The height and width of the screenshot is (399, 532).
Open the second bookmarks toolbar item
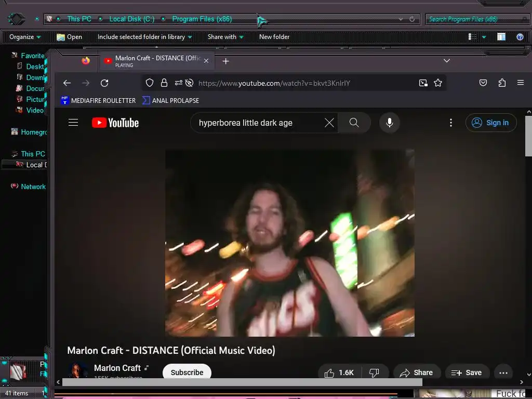[170, 100]
